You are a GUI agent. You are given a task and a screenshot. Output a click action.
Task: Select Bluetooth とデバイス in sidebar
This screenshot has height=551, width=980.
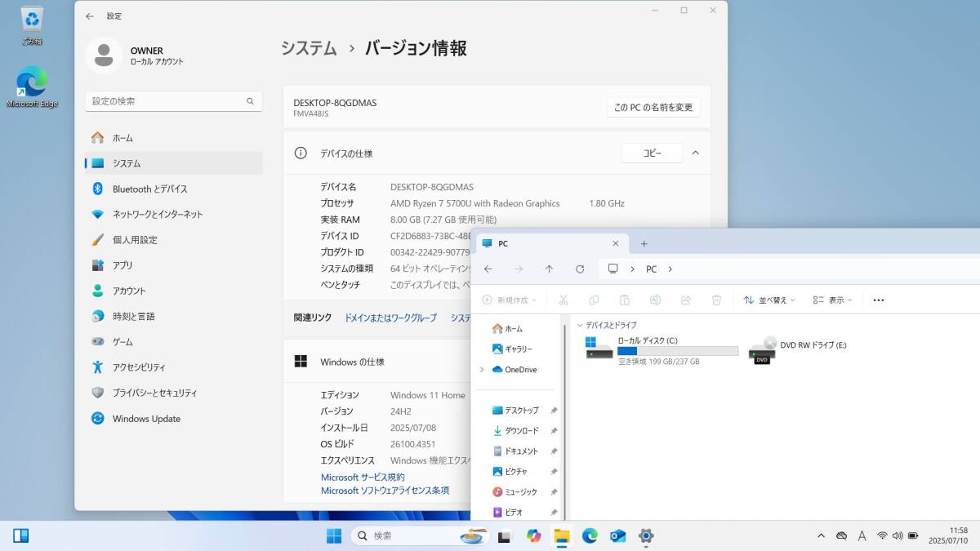point(149,189)
